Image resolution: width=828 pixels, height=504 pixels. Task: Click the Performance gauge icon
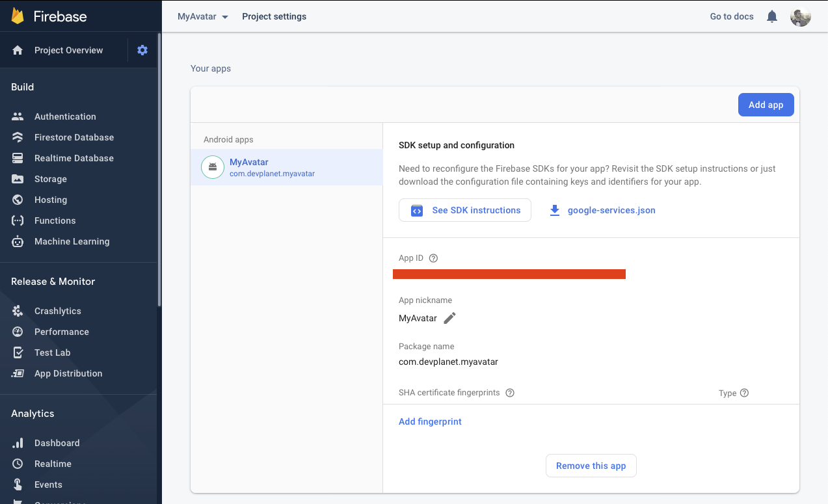coord(18,332)
